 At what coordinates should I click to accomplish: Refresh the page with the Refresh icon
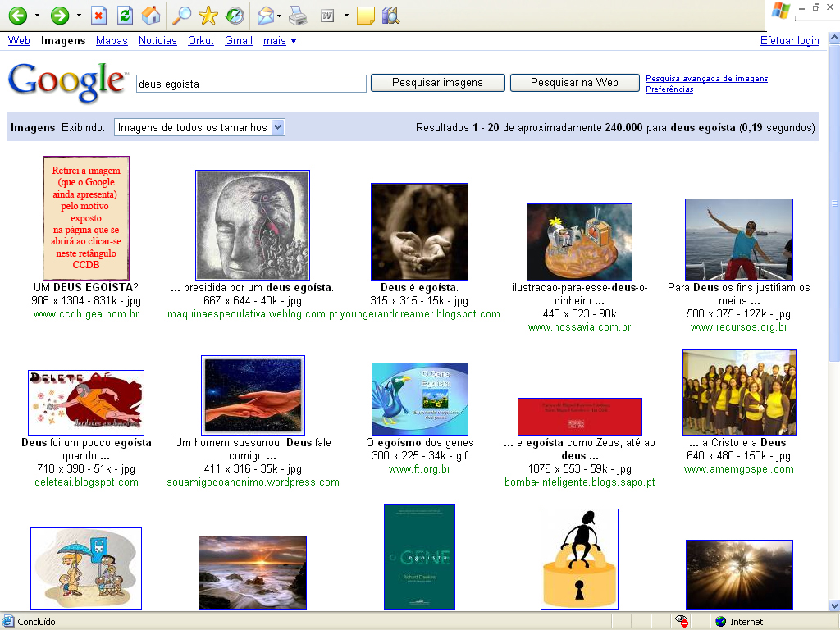coord(125,16)
